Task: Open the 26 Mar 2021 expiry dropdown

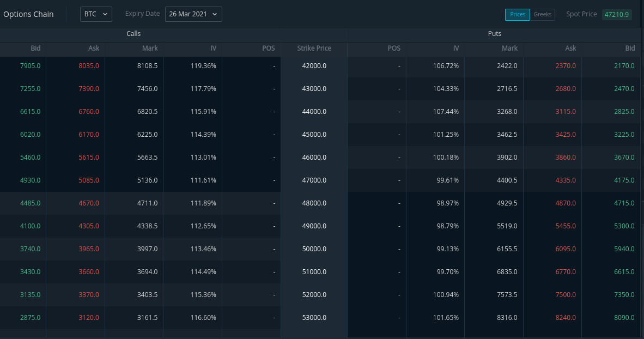Action: pos(193,14)
